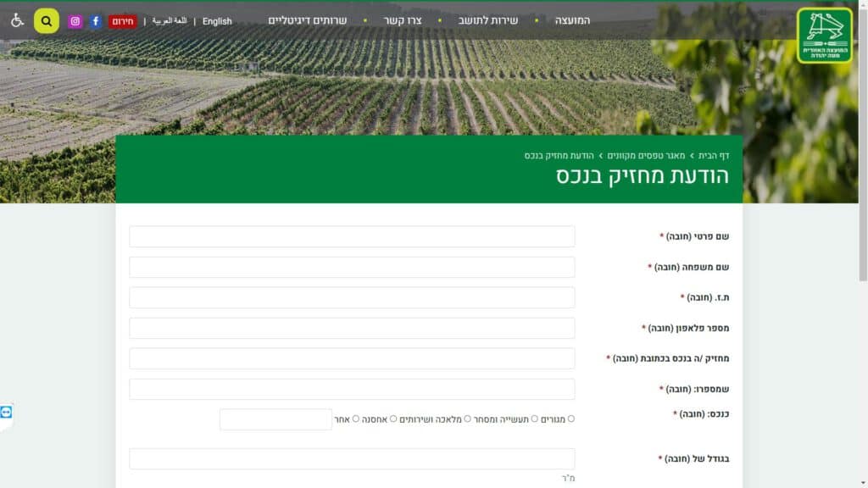Go to the צרו קשר page

pyautogui.click(x=403, y=20)
